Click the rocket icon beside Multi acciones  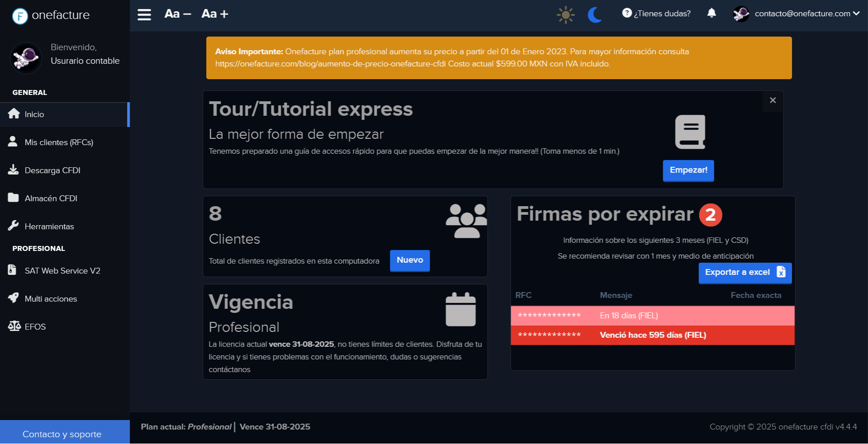click(14, 298)
